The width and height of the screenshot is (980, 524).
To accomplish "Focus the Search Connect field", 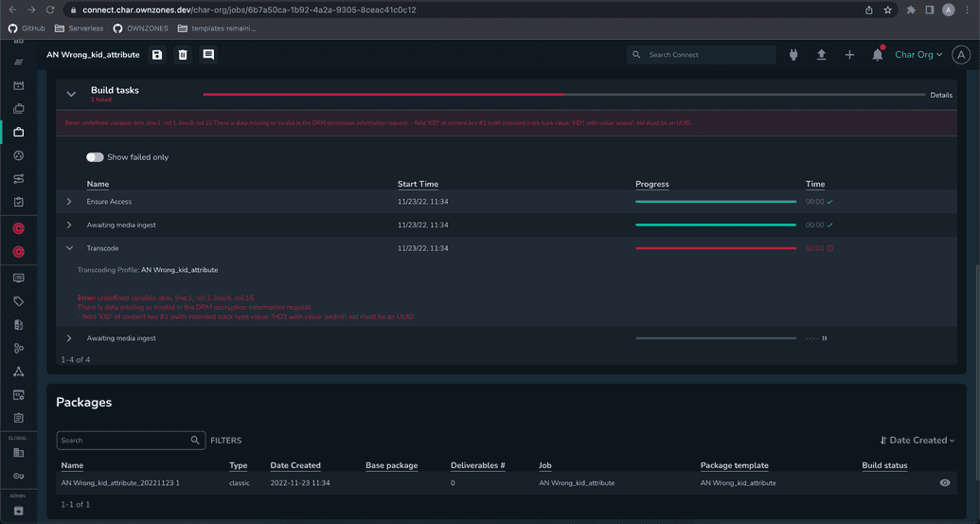I will pyautogui.click(x=702, y=55).
